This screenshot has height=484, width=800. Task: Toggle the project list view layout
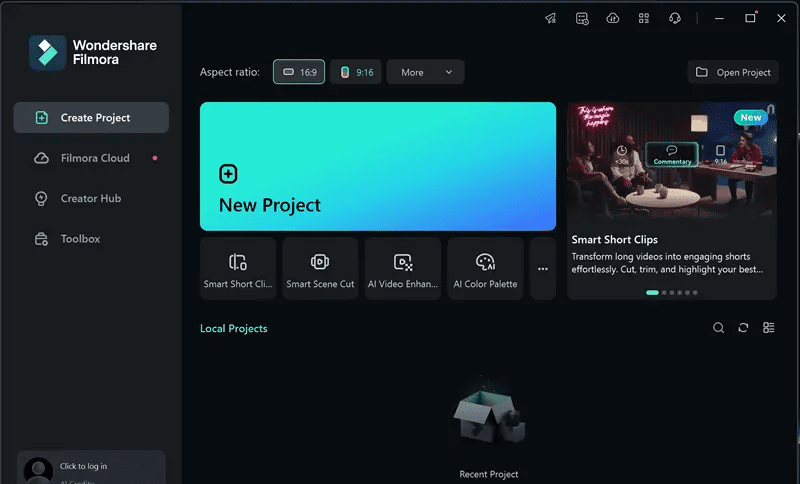click(768, 328)
